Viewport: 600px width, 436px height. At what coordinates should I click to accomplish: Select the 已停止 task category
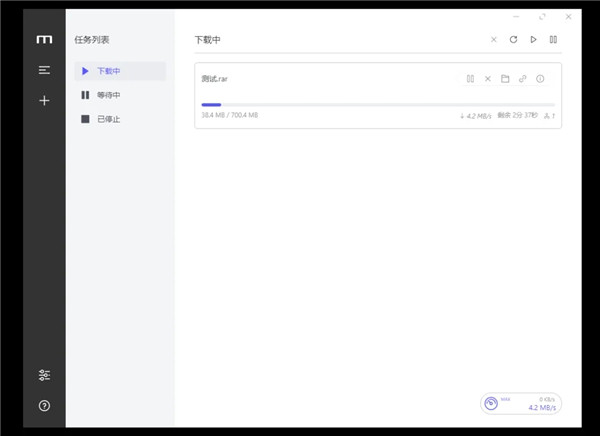[120, 119]
